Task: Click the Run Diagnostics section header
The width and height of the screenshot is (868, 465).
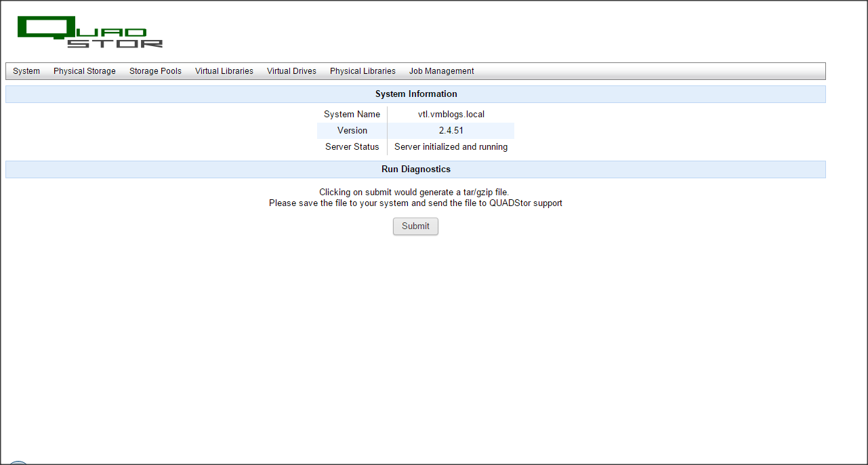Action: [x=415, y=169]
